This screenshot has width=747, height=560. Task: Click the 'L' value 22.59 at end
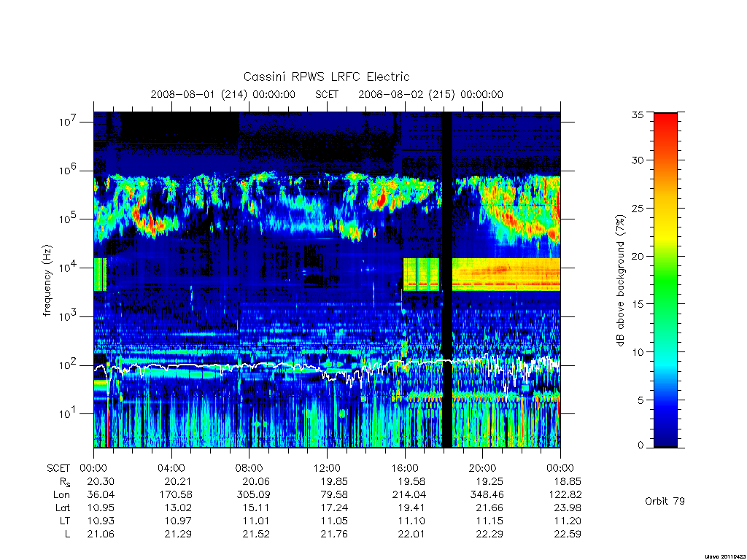pos(568,534)
